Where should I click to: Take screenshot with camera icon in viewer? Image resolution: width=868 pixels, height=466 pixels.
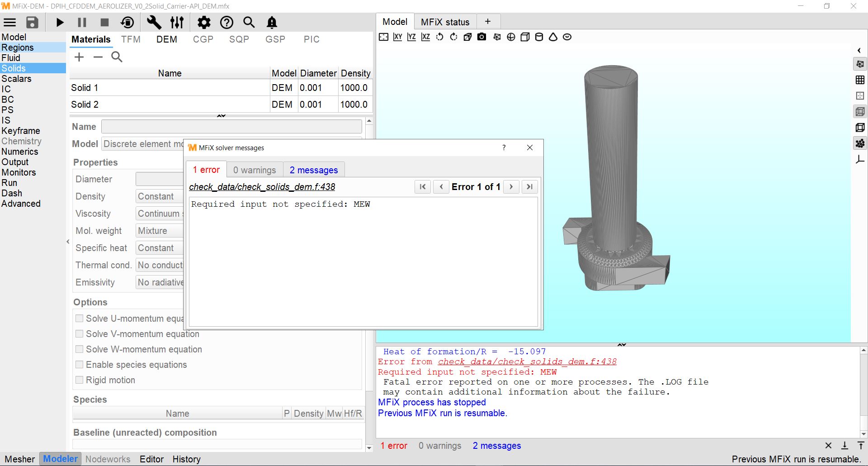(x=482, y=37)
